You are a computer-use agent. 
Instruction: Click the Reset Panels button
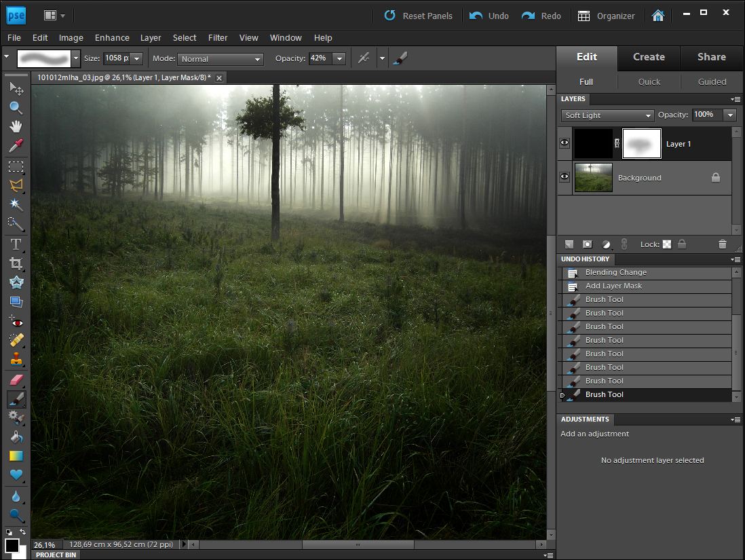[x=419, y=16]
